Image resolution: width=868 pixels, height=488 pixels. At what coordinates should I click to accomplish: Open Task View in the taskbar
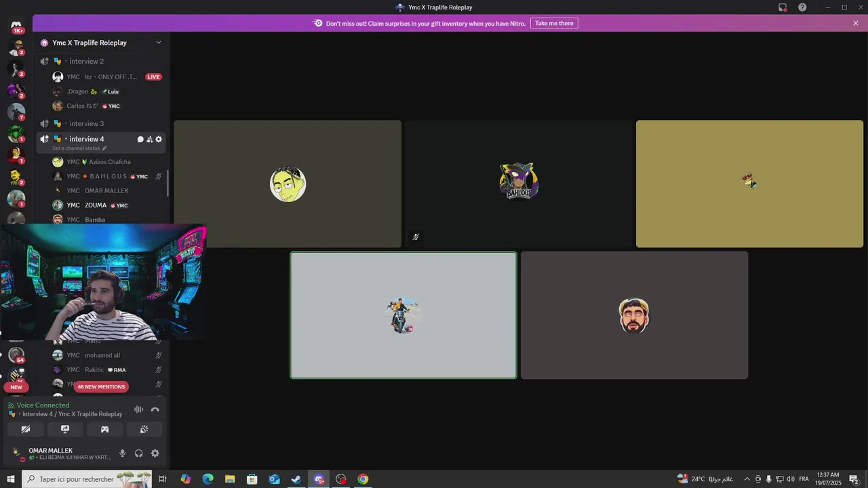point(163,479)
